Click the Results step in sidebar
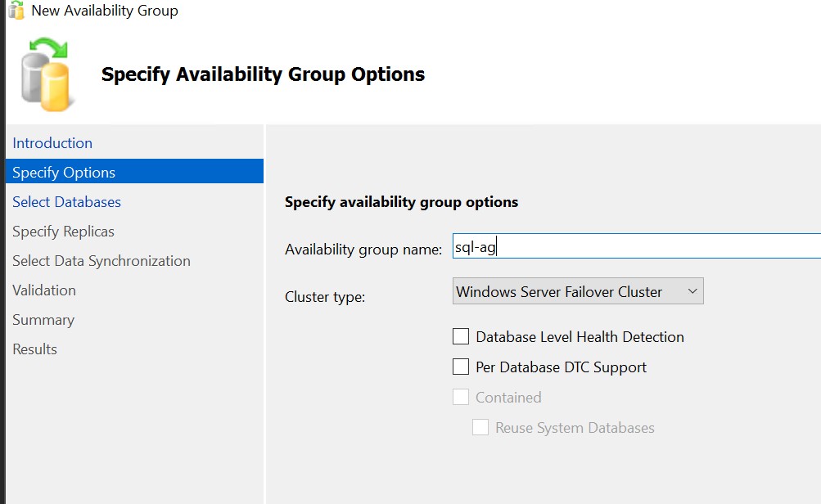Viewport: 821px width, 504px height. [x=34, y=349]
